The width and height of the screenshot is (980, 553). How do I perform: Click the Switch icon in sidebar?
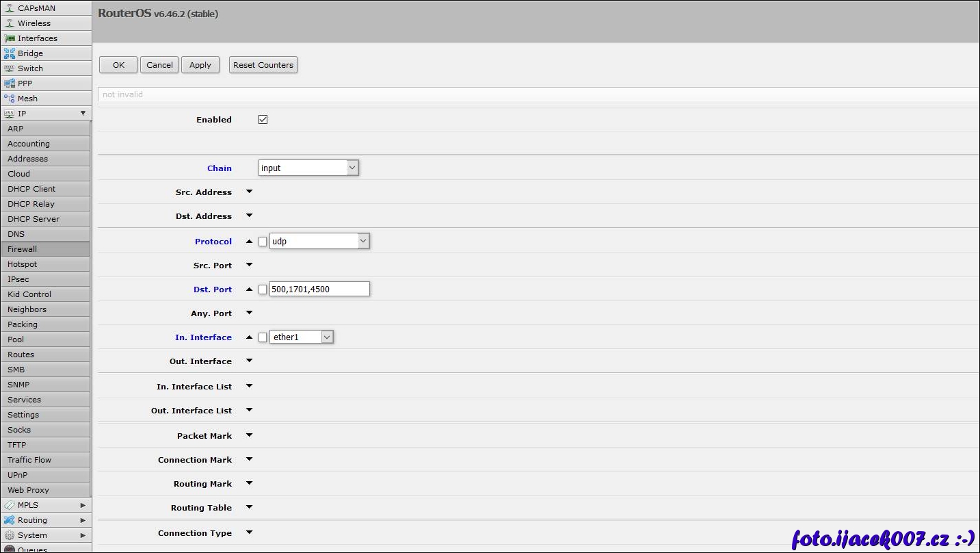(x=10, y=68)
